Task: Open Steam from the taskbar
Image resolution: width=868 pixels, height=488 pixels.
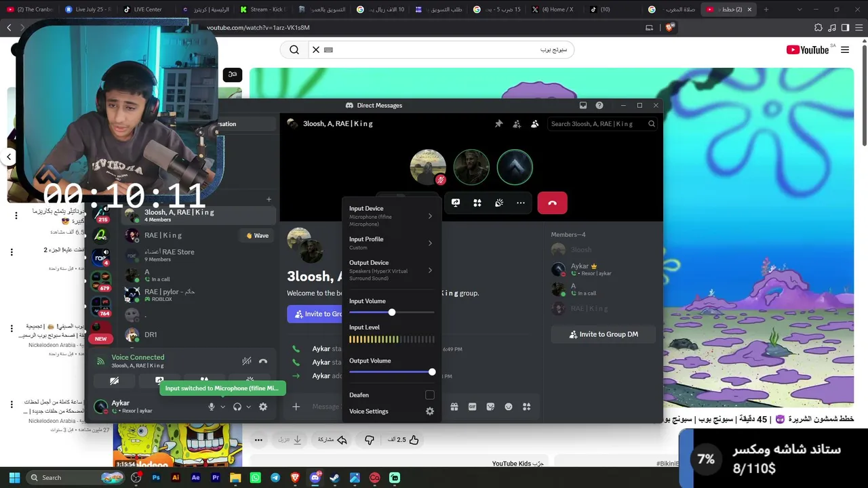Action: pos(334,478)
